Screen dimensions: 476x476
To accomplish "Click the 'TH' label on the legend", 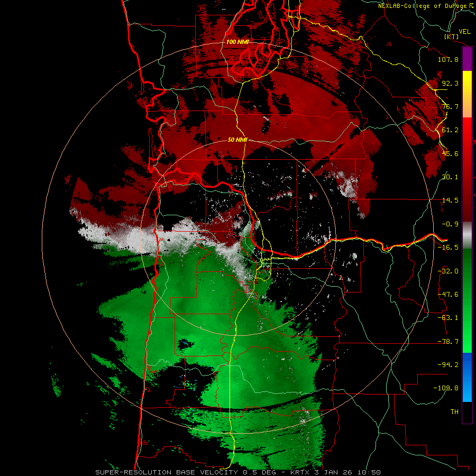I will coord(454,411).
